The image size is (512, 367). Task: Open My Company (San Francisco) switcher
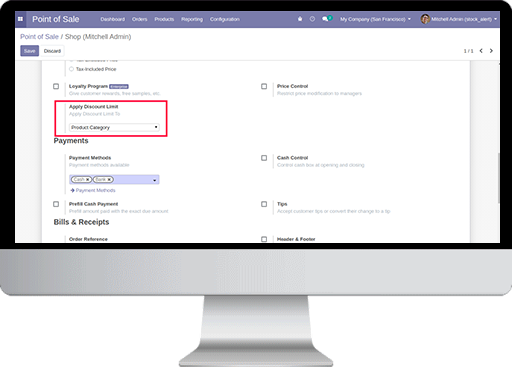[x=375, y=19]
